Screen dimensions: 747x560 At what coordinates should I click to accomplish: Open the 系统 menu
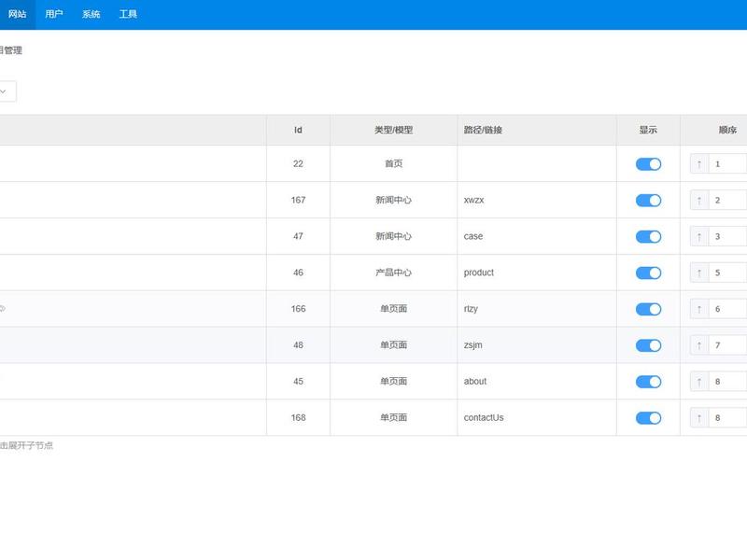91,14
